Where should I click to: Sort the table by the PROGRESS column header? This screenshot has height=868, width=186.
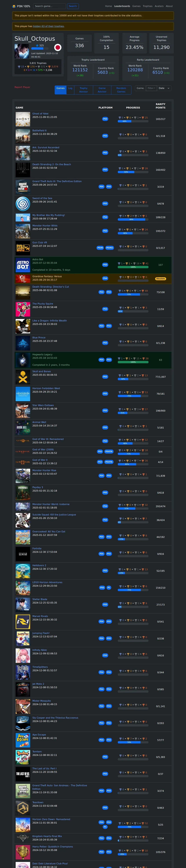[x=133, y=108]
